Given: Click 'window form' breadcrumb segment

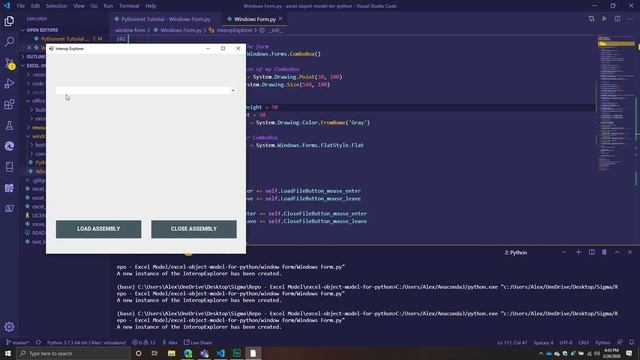Looking at the screenshot, I should [130, 30].
